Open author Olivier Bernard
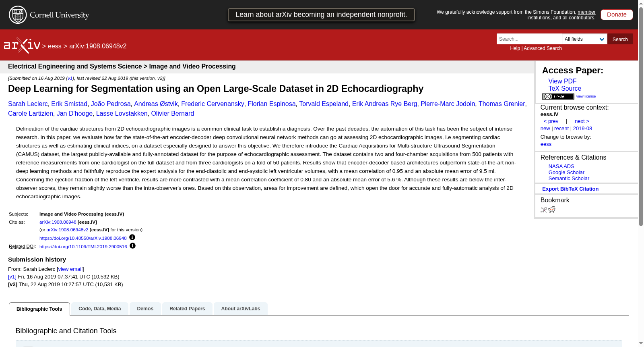This screenshot has height=347, width=644. pyautogui.click(x=172, y=114)
